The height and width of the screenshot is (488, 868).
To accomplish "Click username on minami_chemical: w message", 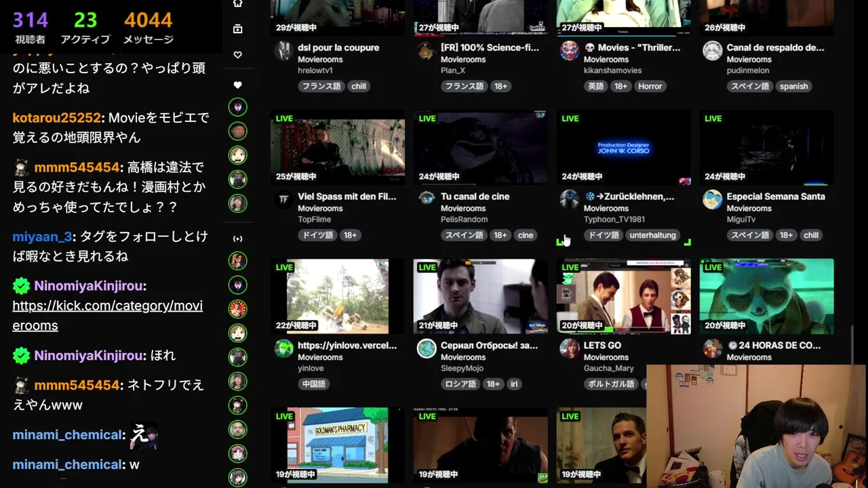I will coord(67,464).
